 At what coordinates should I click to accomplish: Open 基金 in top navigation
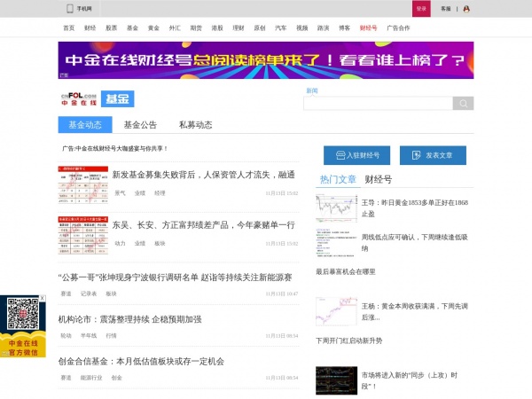pos(132,28)
